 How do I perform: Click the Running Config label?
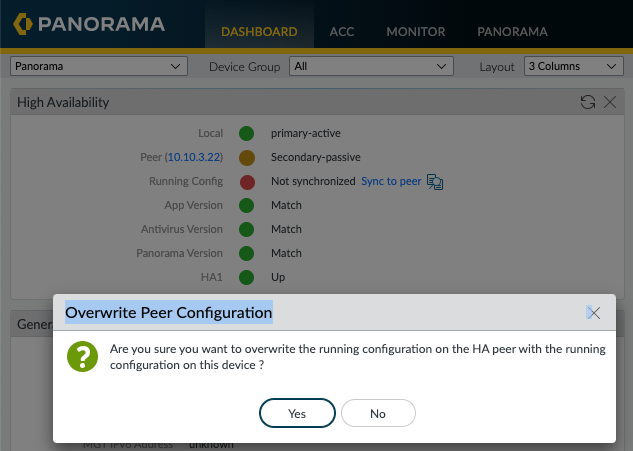[186, 181]
